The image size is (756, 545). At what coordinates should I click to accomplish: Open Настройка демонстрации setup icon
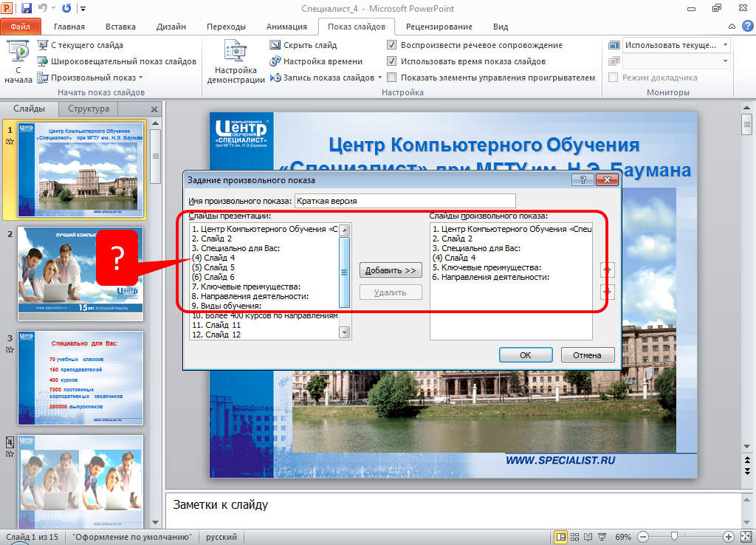(x=236, y=53)
